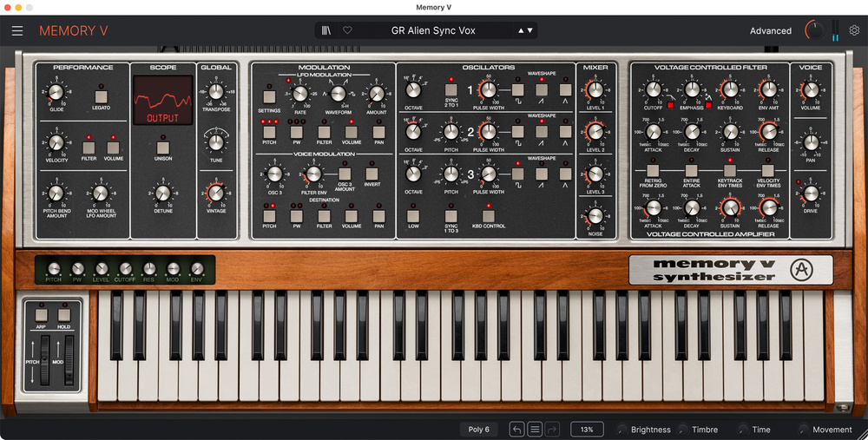
Task: Toggle OSC 3 Amount button
Action: [x=345, y=174]
